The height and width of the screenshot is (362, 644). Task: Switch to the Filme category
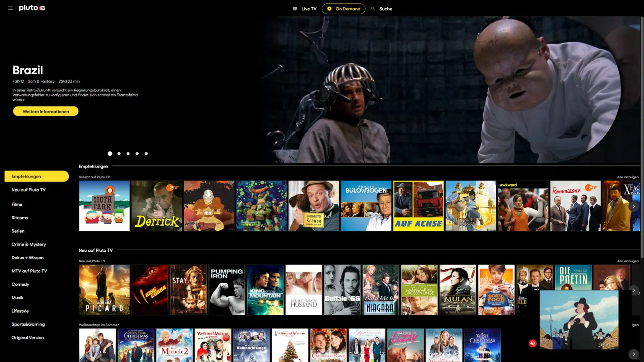[x=17, y=204]
